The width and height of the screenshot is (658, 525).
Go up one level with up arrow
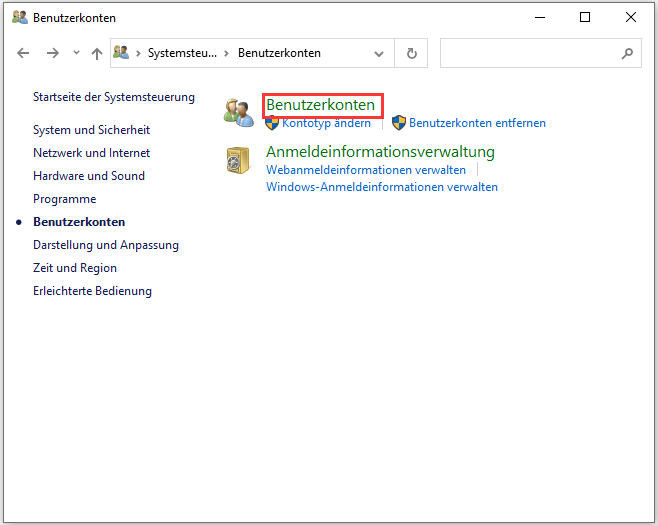pos(97,53)
